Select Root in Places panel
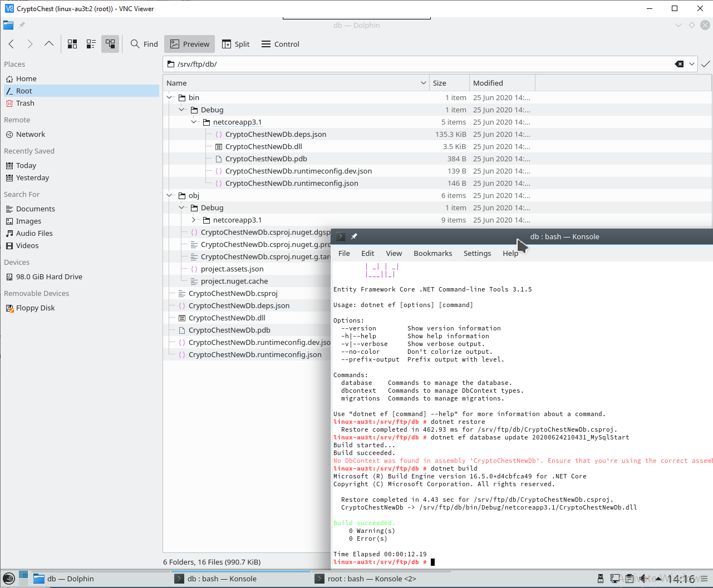Image resolution: width=713 pixels, height=588 pixels. [81, 91]
